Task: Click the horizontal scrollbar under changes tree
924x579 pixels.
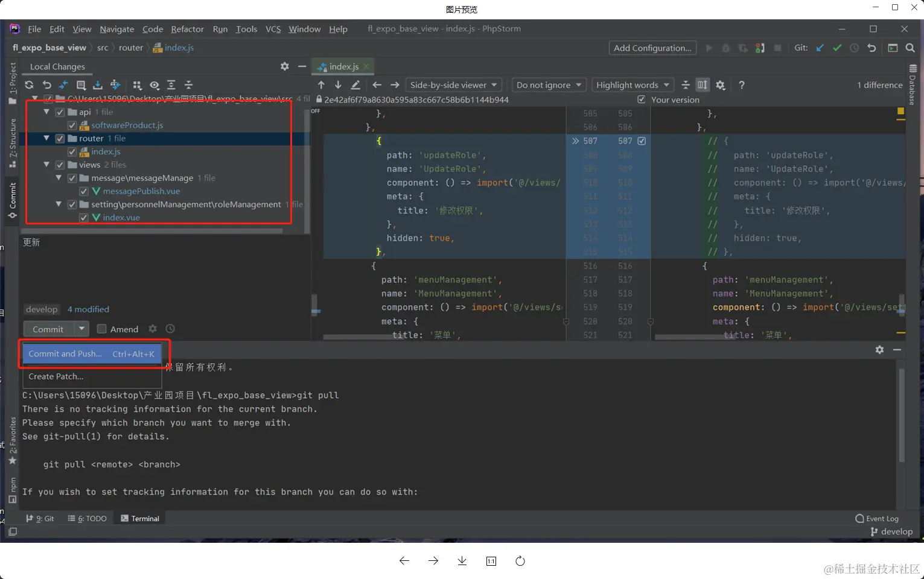Action: (153, 230)
